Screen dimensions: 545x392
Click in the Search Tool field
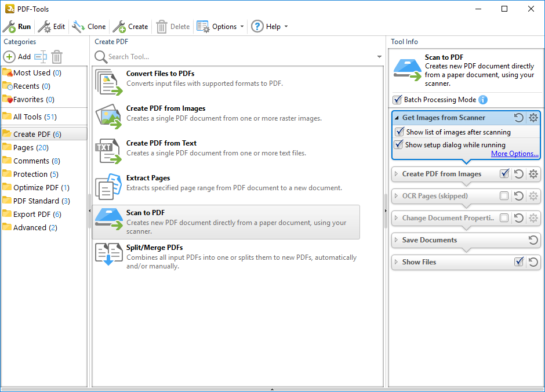click(x=241, y=57)
